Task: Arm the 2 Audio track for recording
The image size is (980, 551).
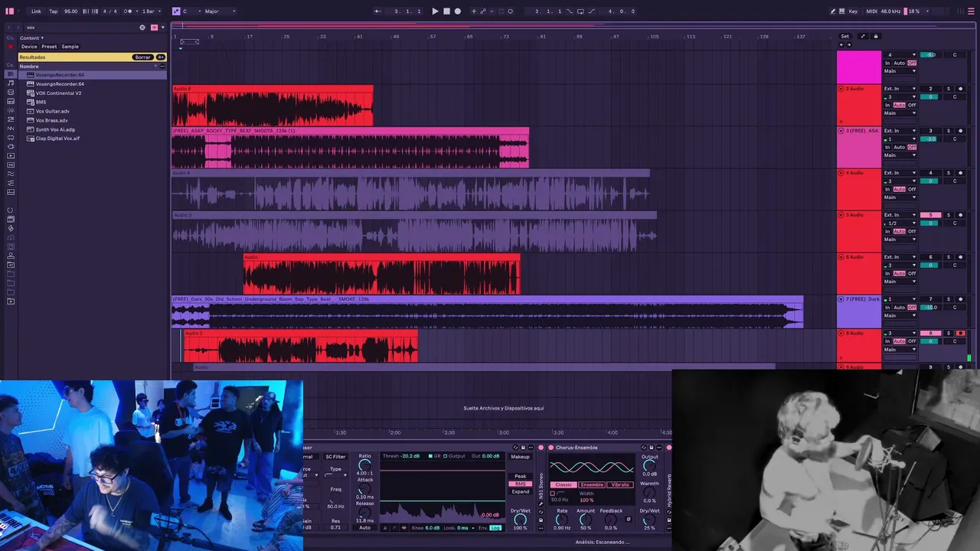Action: tap(961, 89)
